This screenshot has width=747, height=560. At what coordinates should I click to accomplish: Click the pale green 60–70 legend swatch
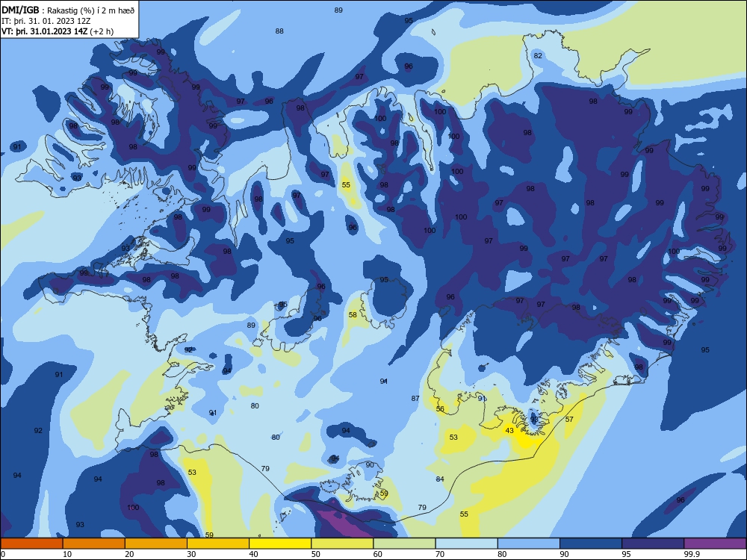(404, 544)
